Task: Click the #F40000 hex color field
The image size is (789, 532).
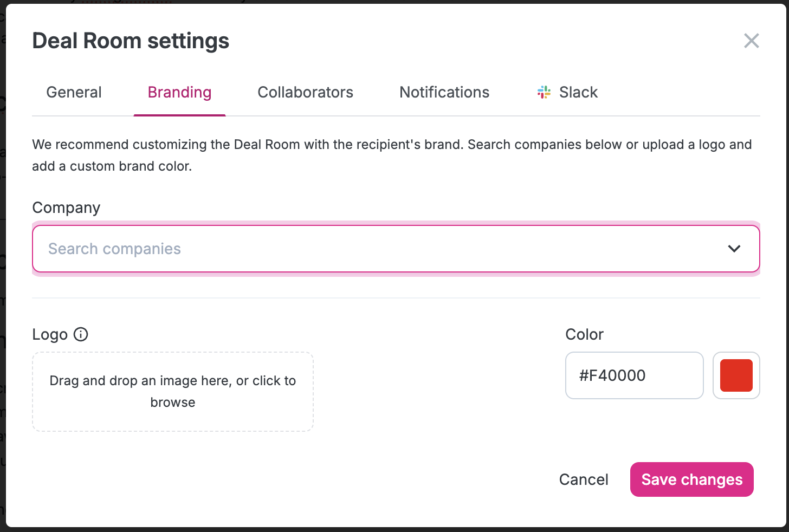Action: 635,375
